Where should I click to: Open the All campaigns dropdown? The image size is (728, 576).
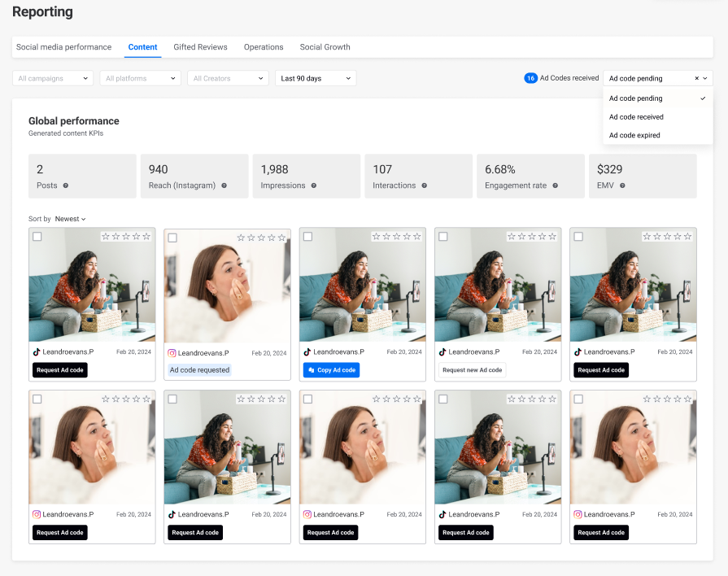[x=53, y=78]
